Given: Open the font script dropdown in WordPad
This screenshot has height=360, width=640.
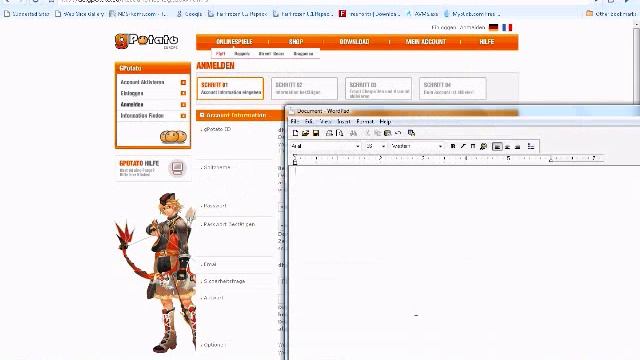Looking at the screenshot, I should point(440,146).
